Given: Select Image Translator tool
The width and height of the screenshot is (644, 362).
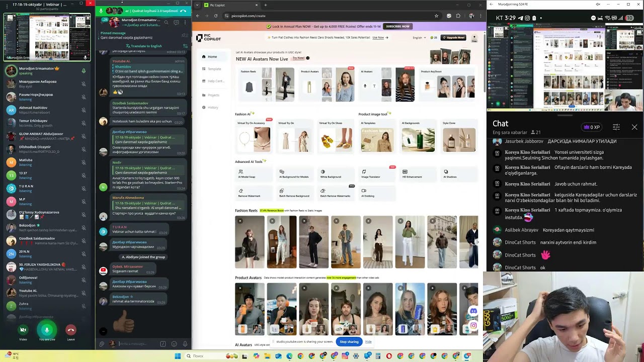Looking at the screenshot, I should 377,174.
